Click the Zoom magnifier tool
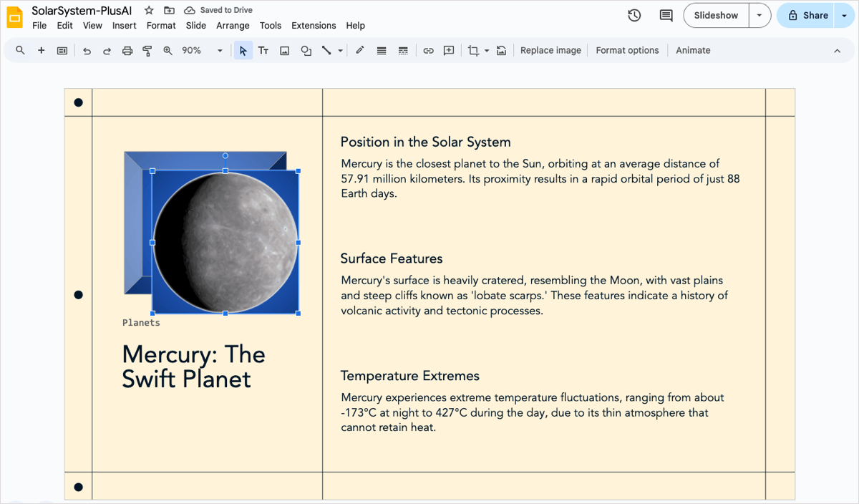Viewport: 859px width, 504px height. (168, 50)
